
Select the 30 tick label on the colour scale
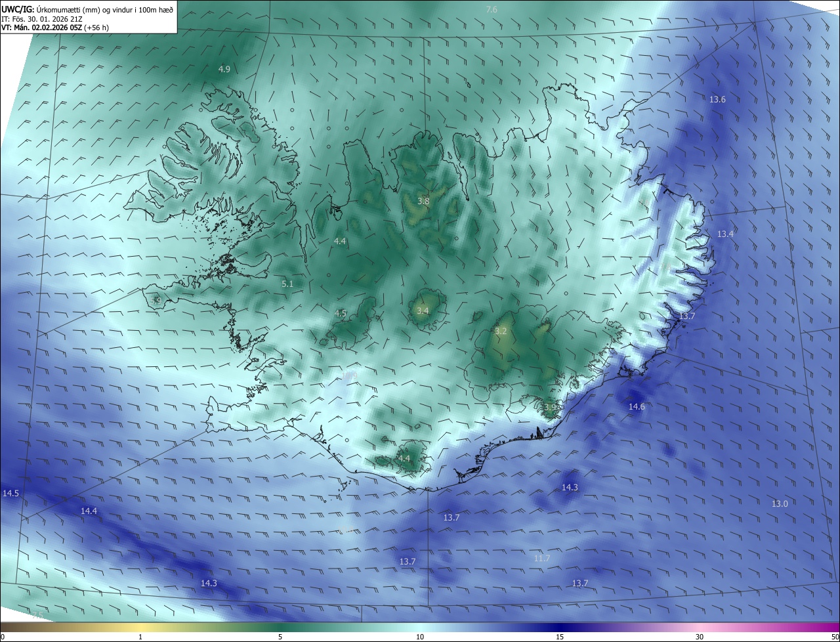[700, 637]
